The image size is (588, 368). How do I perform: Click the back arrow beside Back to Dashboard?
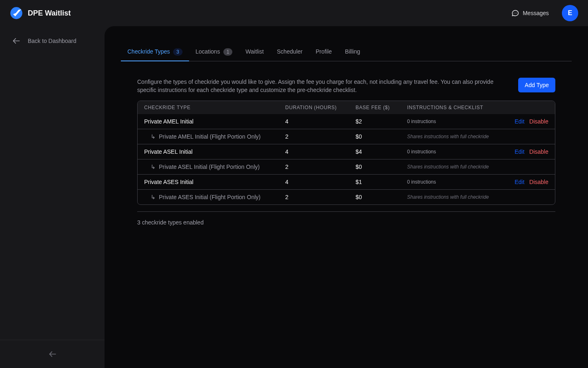tap(16, 41)
